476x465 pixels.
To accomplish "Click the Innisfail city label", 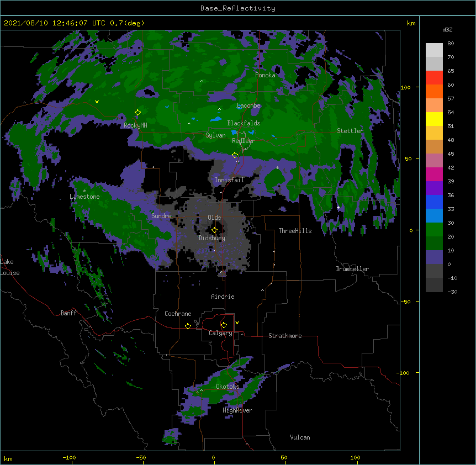I will pos(229,180).
